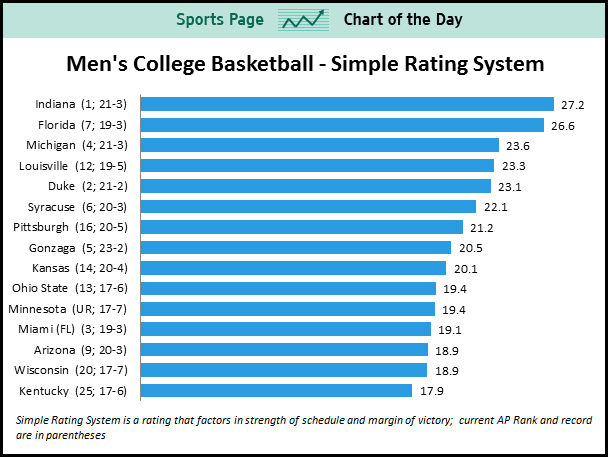Click the Indiana bar in the chart
Image resolution: width=608 pixels, height=457 pixels.
[x=347, y=104]
